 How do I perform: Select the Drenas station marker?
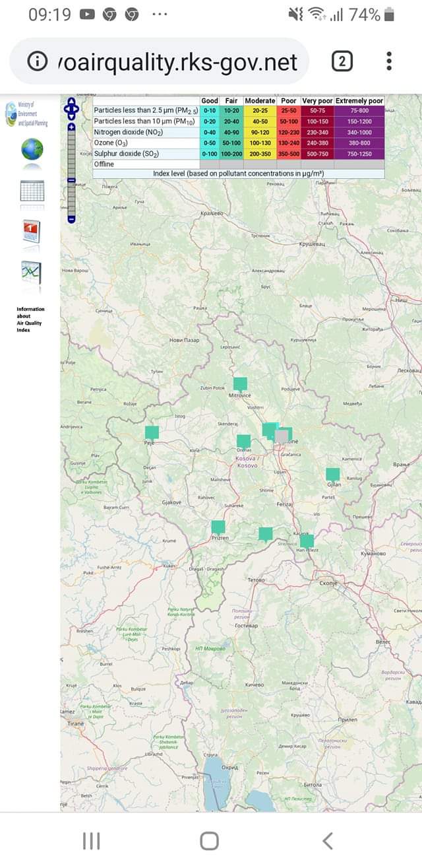(x=243, y=441)
